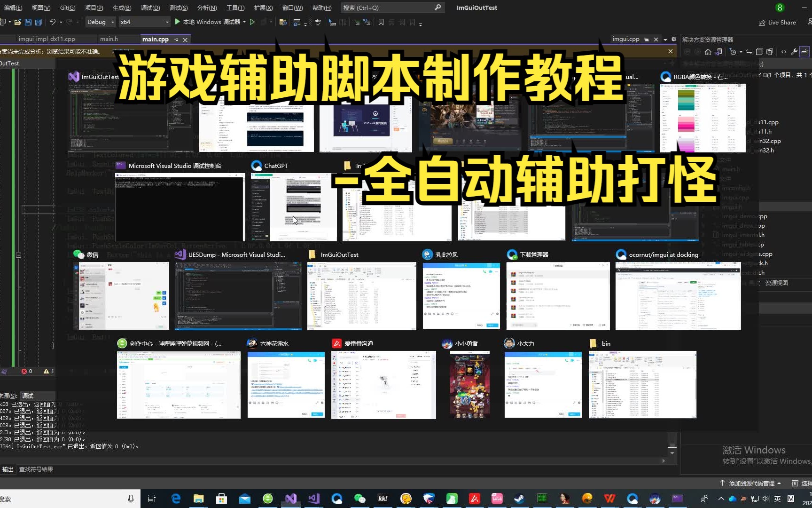The width and height of the screenshot is (812, 508).
Task: Open Microsoft Edge from the taskbar
Action: [176, 499]
